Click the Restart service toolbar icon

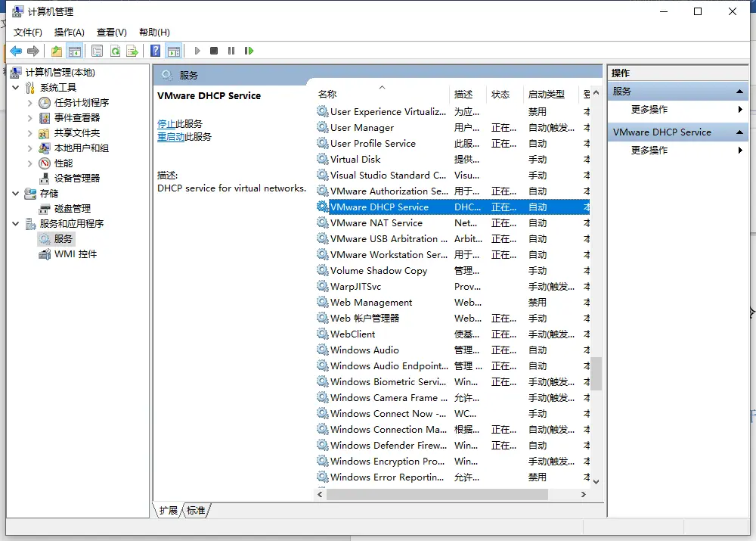click(249, 51)
